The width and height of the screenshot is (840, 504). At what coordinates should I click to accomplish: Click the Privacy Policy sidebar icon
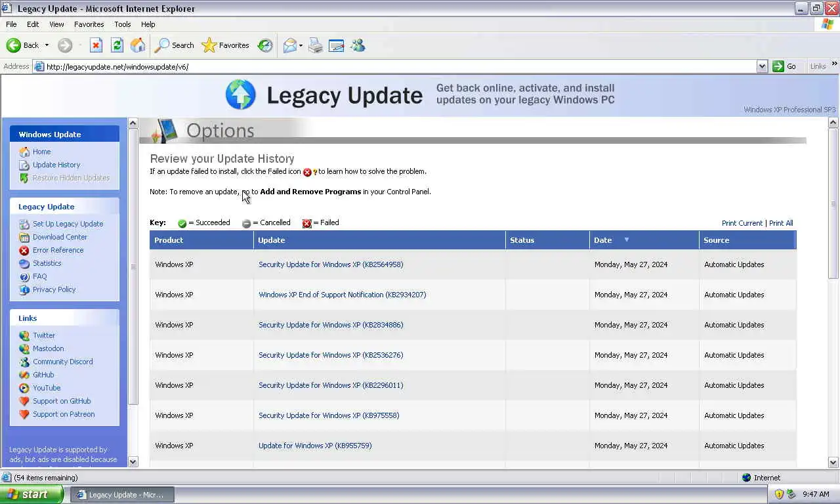(x=24, y=289)
